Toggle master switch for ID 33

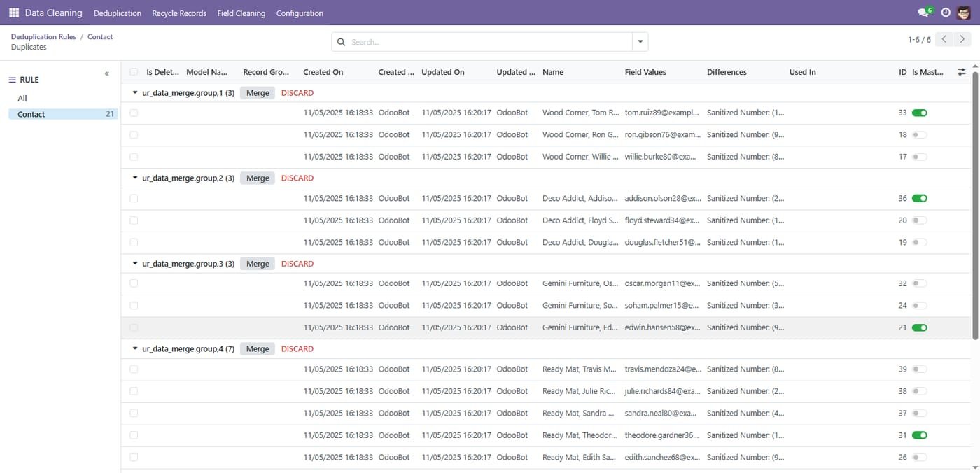[x=920, y=113]
